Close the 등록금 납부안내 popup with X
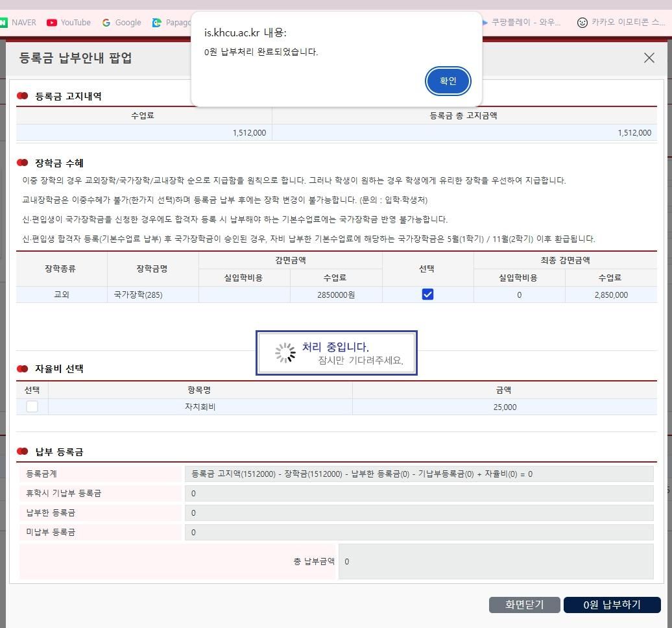 click(x=649, y=58)
